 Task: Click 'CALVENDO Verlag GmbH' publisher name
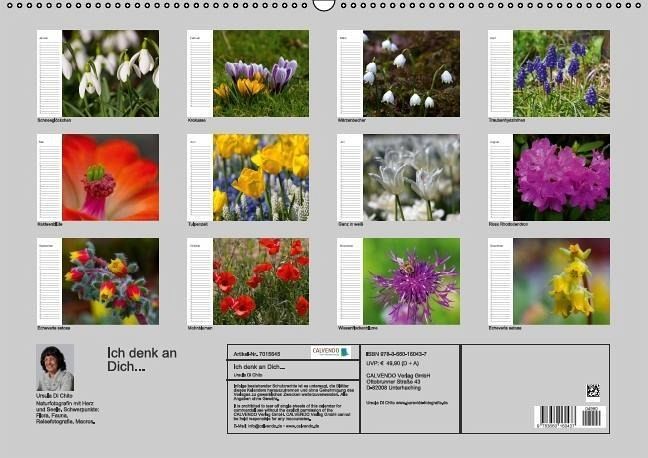(x=398, y=375)
